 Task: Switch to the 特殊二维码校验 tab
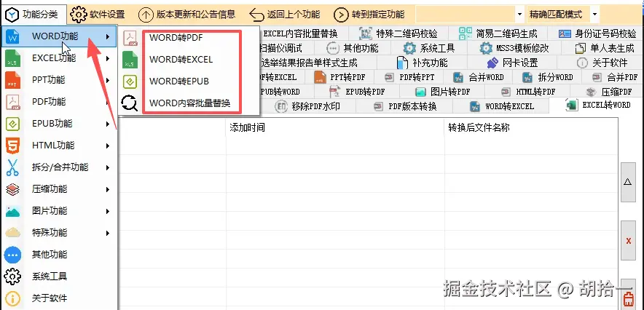point(398,33)
